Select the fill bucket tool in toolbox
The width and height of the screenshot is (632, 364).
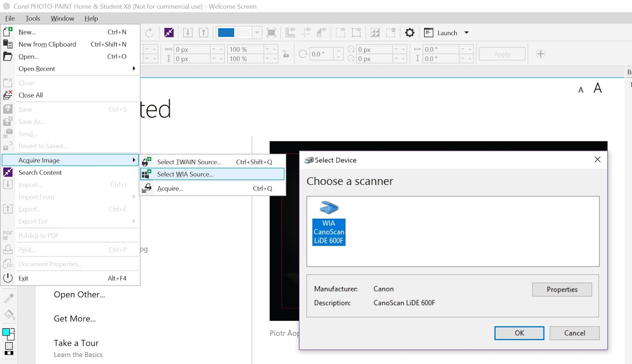[x=9, y=315]
